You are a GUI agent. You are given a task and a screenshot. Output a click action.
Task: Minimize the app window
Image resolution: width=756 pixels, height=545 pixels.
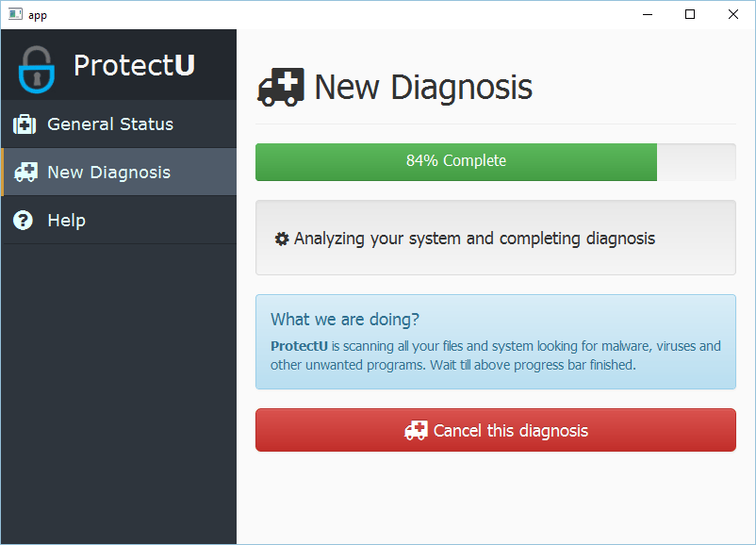point(647,14)
